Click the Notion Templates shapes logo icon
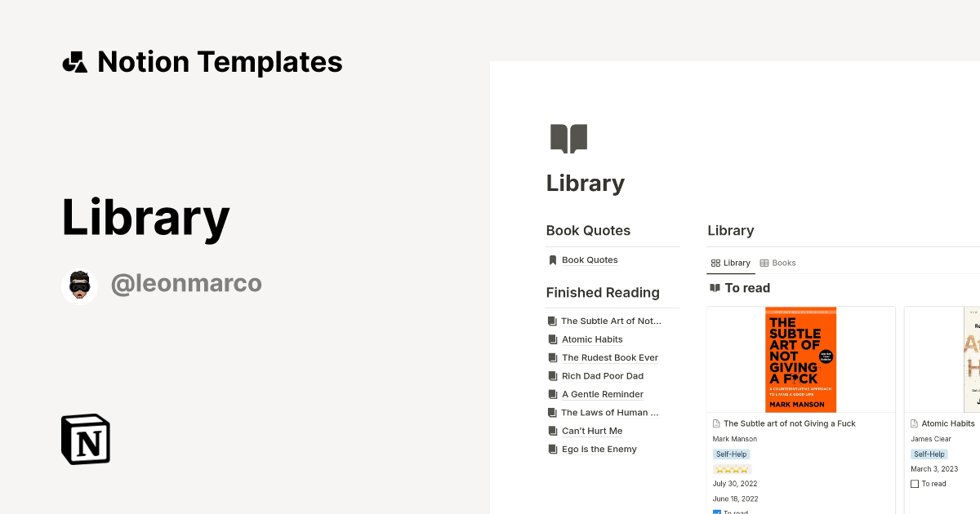This screenshot has width=980, height=514. tap(74, 62)
